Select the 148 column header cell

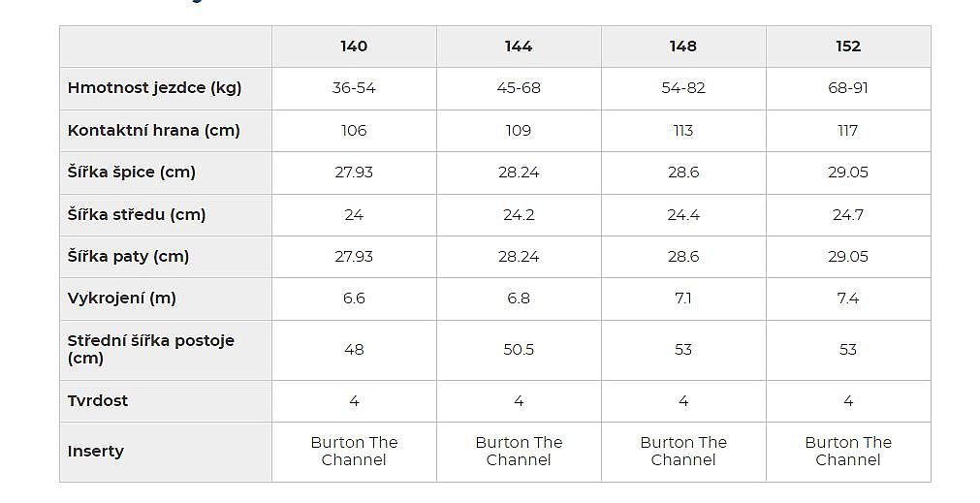click(683, 47)
